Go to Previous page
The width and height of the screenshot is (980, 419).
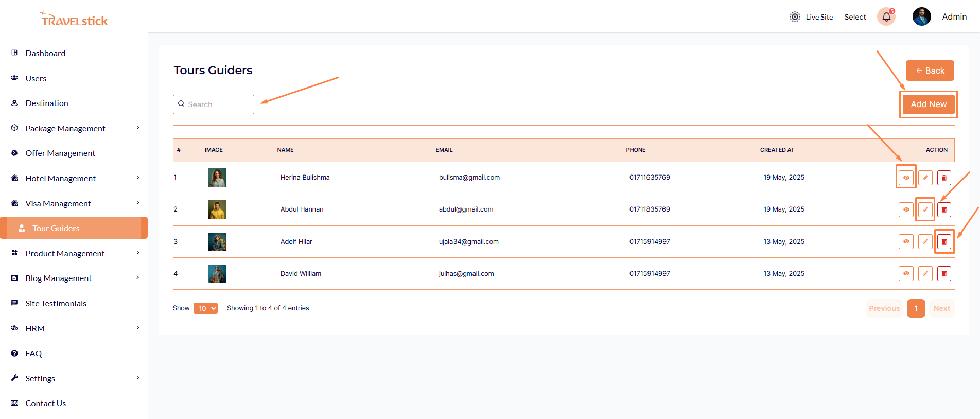pyautogui.click(x=884, y=308)
